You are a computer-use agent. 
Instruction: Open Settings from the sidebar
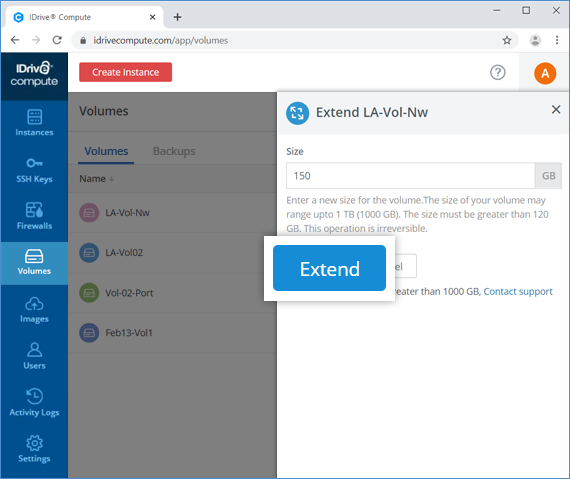(34, 449)
